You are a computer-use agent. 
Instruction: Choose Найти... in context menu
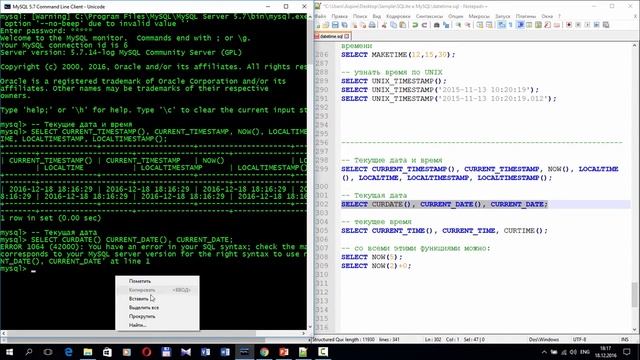tap(138, 325)
